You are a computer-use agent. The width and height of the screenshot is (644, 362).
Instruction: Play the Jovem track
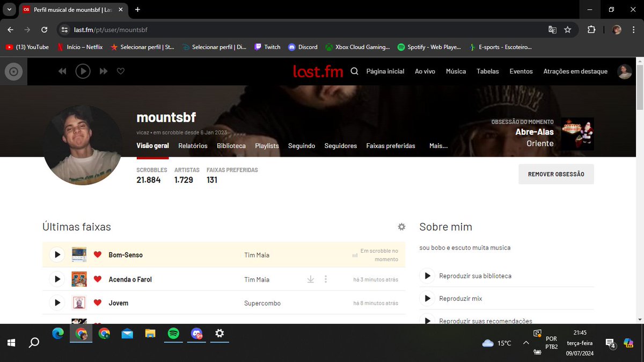click(x=57, y=303)
